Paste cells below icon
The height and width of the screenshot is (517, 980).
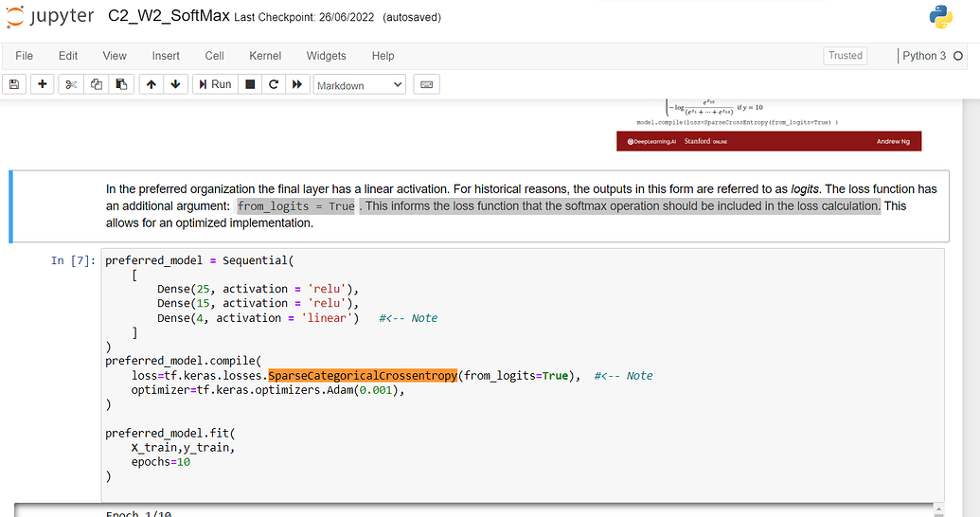[x=122, y=84]
